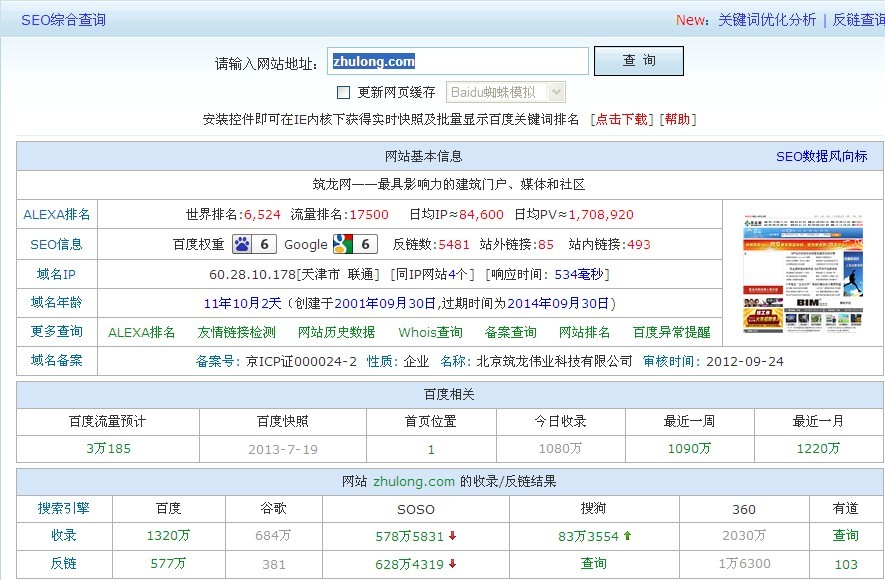The height and width of the screenshot is (580, 885).
Task: Enable the 更新网页缓存 checkbox
Action: coord(343,92)
